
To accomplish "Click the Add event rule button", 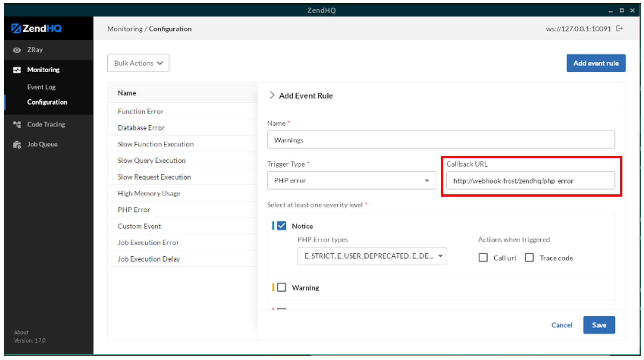I will pos(596,63).
